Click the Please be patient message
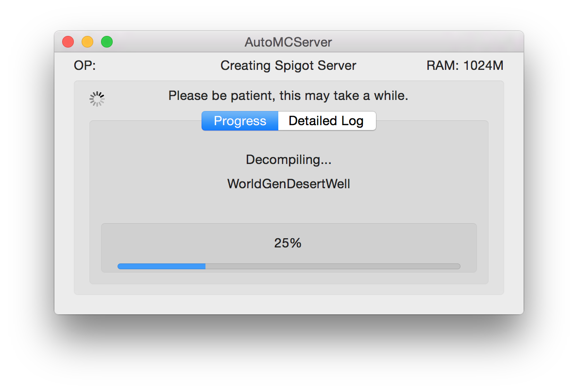 pyautogui.click(x=288, y=96)
